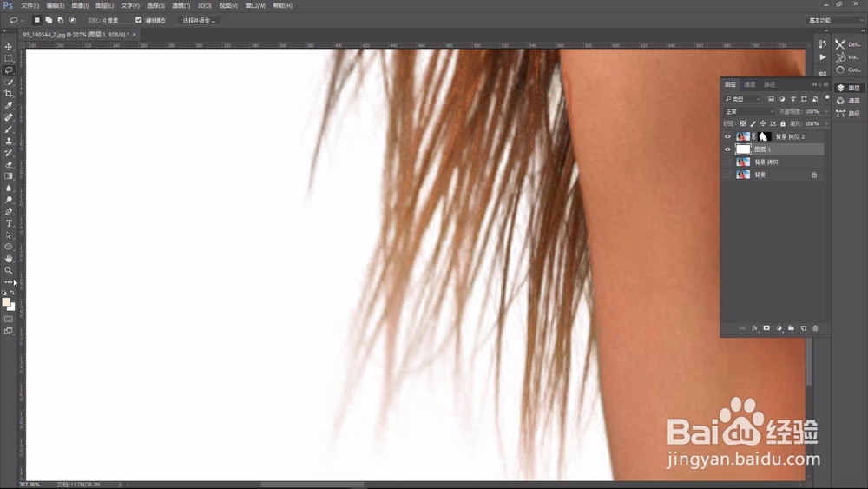The image size is (868, 489).
Task: Select the Rectangular Marquee tool
Action: tap(9, 59)
